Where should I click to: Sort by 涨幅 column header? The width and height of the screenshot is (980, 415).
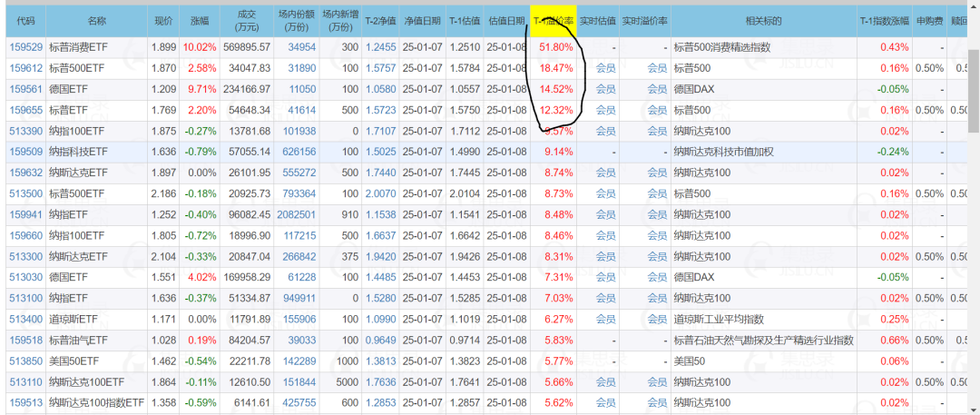(x=200, y=21)
